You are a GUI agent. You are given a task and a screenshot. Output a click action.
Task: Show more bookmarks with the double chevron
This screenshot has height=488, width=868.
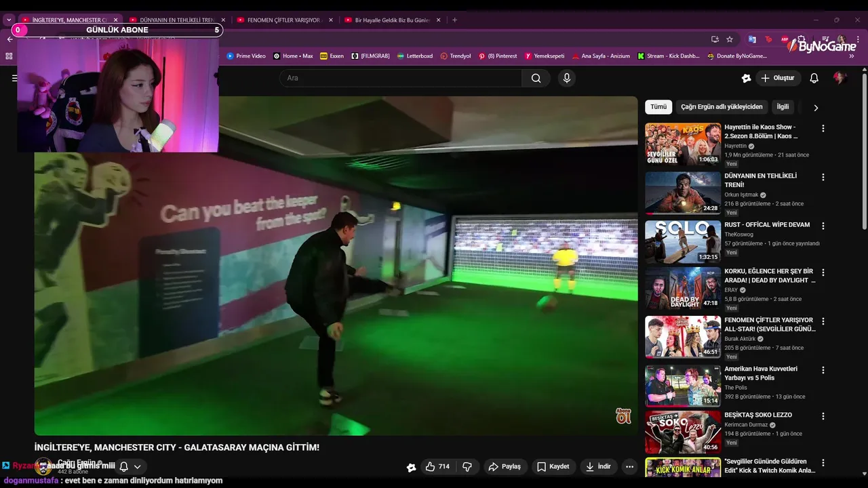851,56
